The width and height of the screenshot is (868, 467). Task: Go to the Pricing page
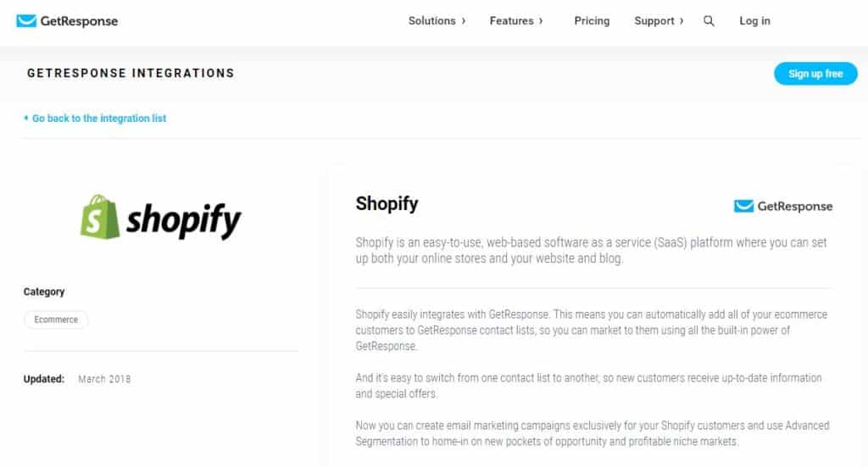point(592,21)
